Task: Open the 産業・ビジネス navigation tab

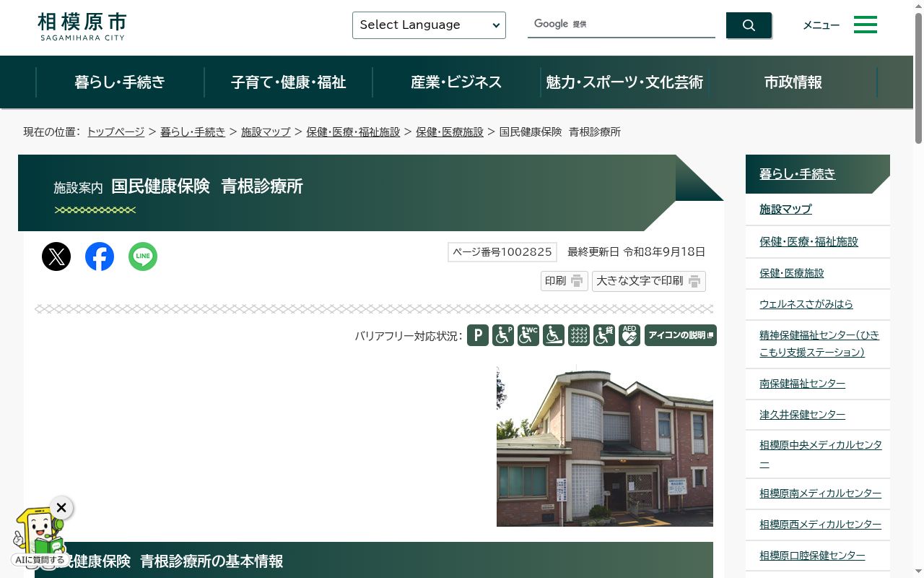Action: click(456, 82)
